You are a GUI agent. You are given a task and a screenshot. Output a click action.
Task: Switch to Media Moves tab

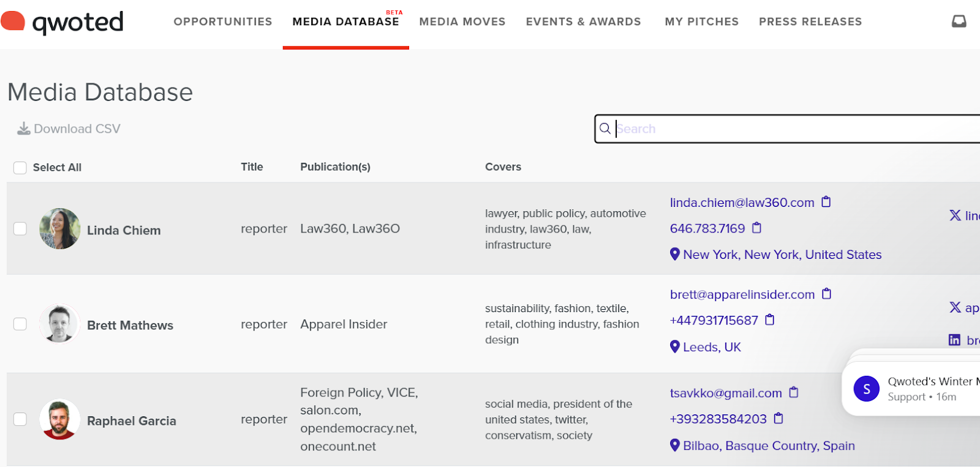pos(462,22)
